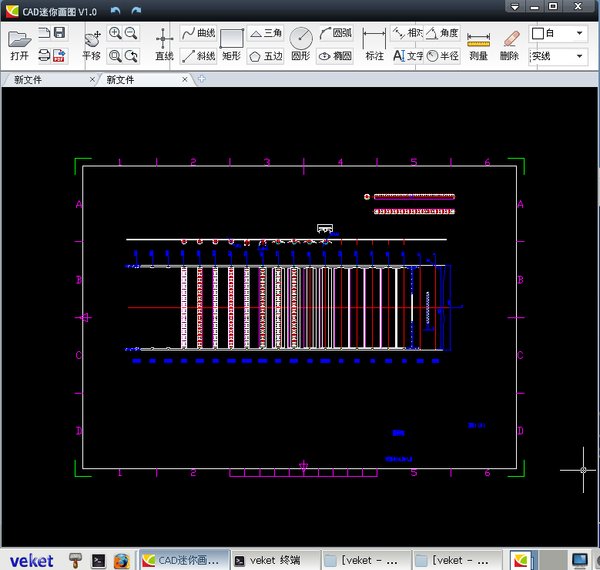Click the 打开 (Open) file icon
Viewport: 600px width, 570px height.
[19, 44]
